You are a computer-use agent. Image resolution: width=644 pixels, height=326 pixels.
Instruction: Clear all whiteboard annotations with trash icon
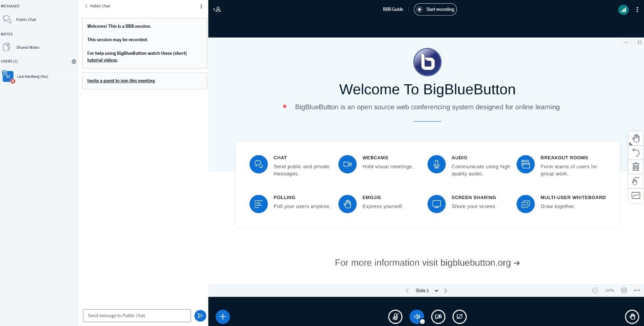[x=636, y=167]
